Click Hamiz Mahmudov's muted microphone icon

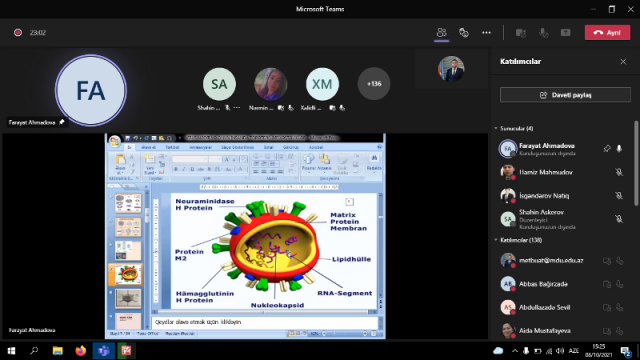[619, 172]
